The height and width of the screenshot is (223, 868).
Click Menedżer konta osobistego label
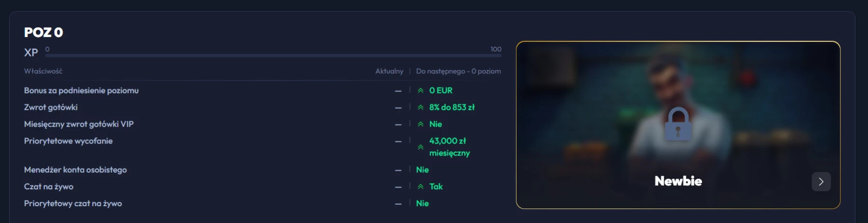[75, 170]
